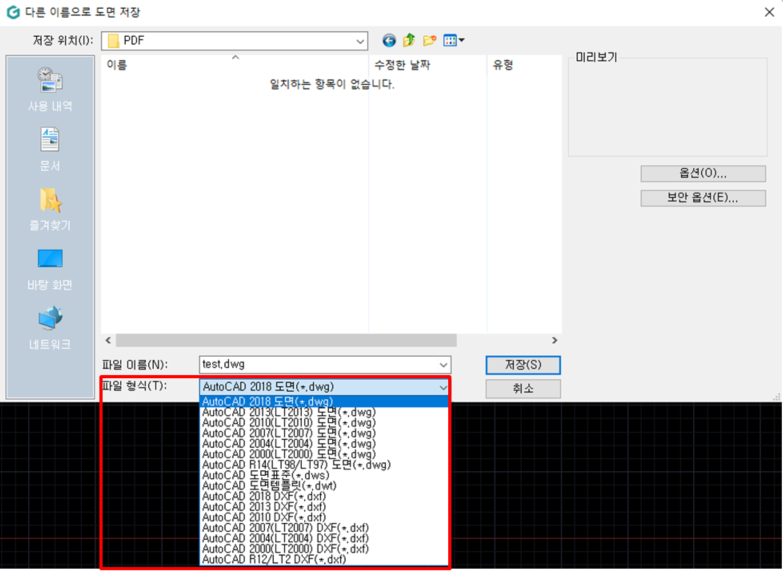Select AutoCAD 2010(LT2010) 도면(*.dwg)

point(324,423)
